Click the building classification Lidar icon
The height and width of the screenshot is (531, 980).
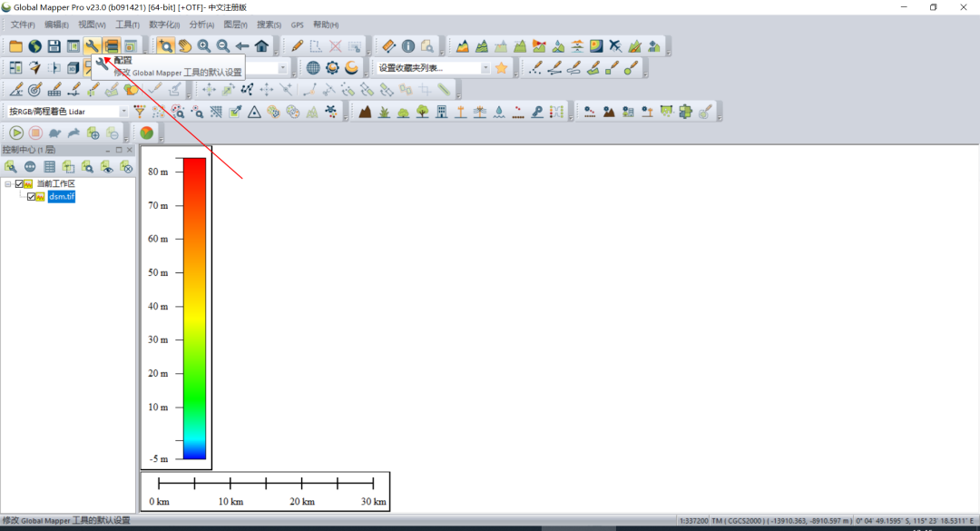(441, 112)
